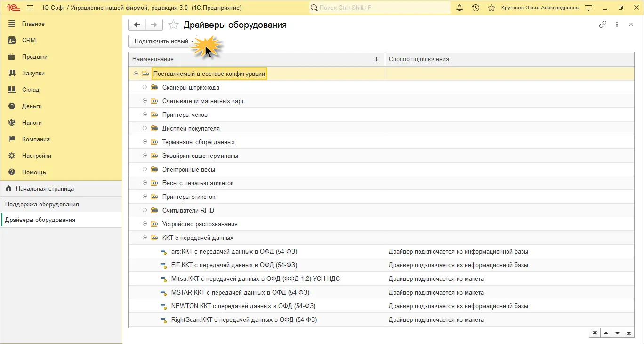Screen dimensions: 644x344
Task: Open notifications bell icon
Action: 460,8
